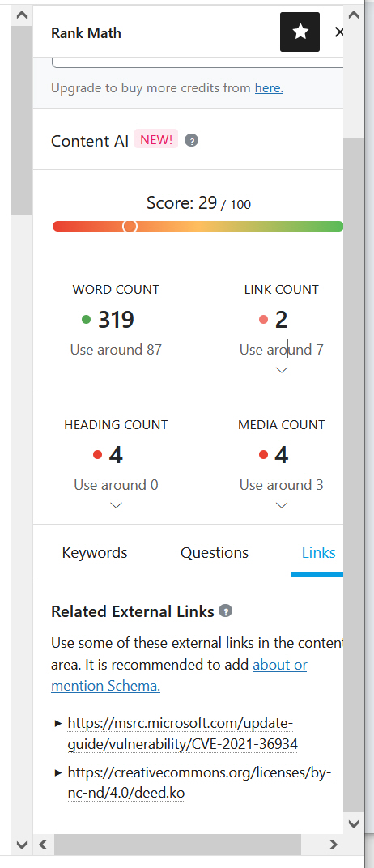
Task: Open the Content AI help icon
Action: pos(191,141)
